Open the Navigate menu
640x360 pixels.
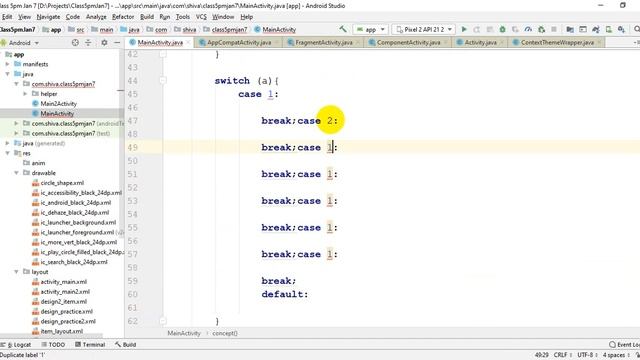click(x=48, y=17)
